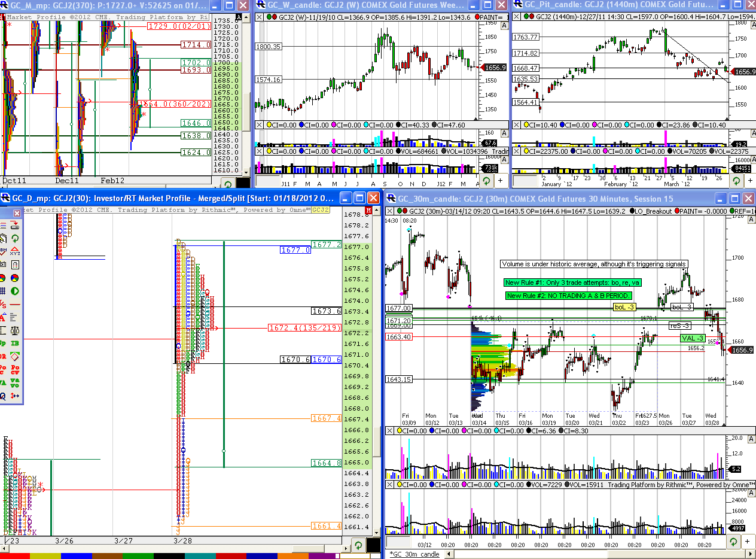Click the import-to-drive arrow icon in the floating toolbar
756x559 pixels.
click(15, 225)
